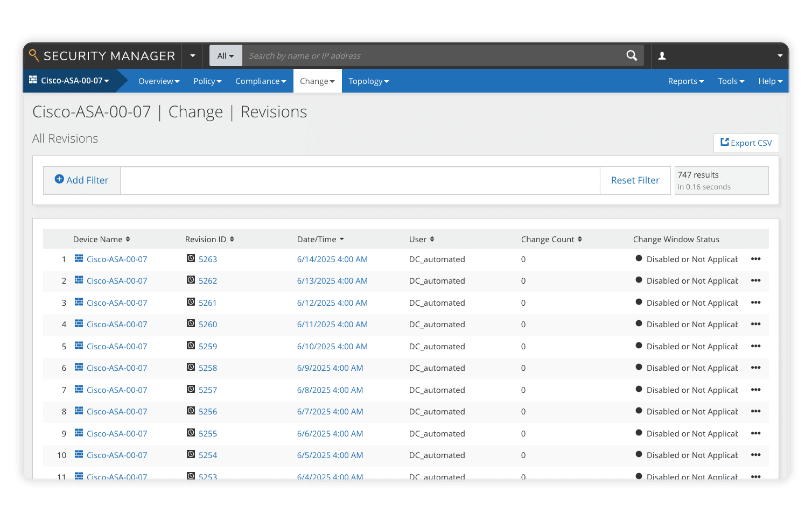Open the dropdown arrow next to Security Manager
812x521 pixels.
[192, 56]
